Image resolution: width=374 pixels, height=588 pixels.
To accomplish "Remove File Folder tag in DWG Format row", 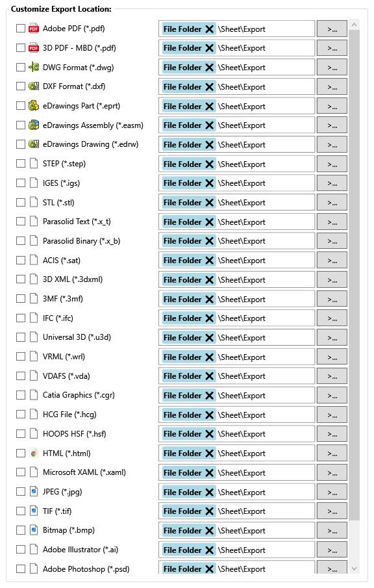I will [210, 68].
